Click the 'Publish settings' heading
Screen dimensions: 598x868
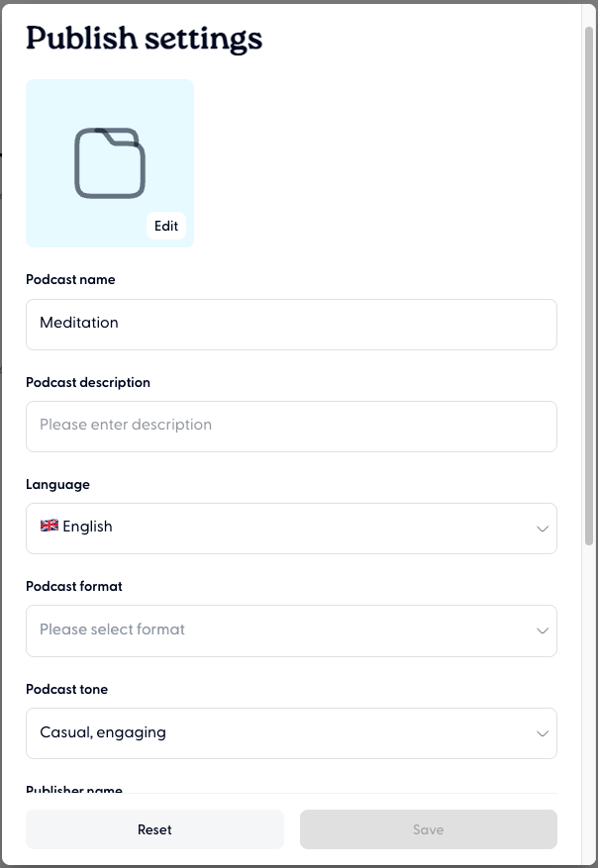pos(145,39)
